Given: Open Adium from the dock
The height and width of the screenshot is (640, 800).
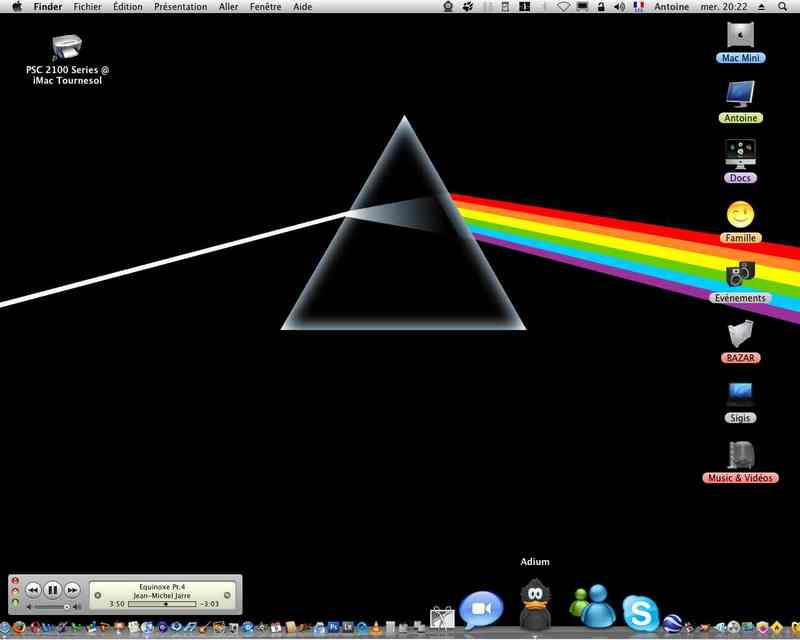Looking at the screenshot, I should pos(535,604).
